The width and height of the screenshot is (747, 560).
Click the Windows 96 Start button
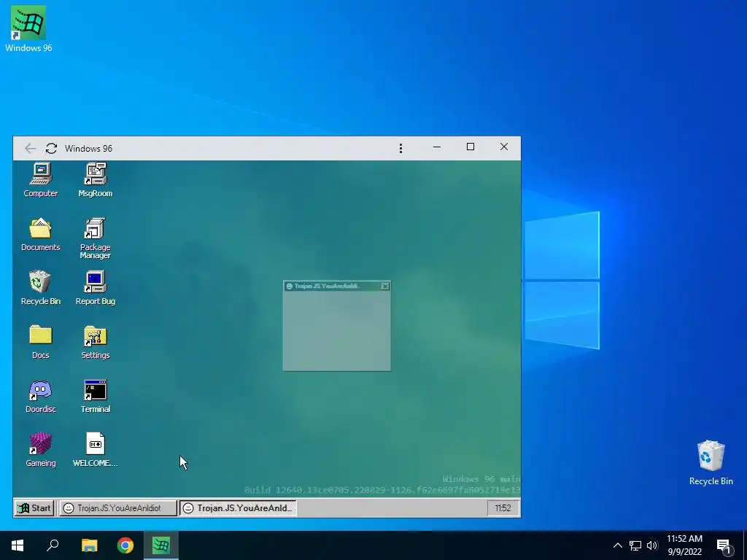tap(34, 508)
